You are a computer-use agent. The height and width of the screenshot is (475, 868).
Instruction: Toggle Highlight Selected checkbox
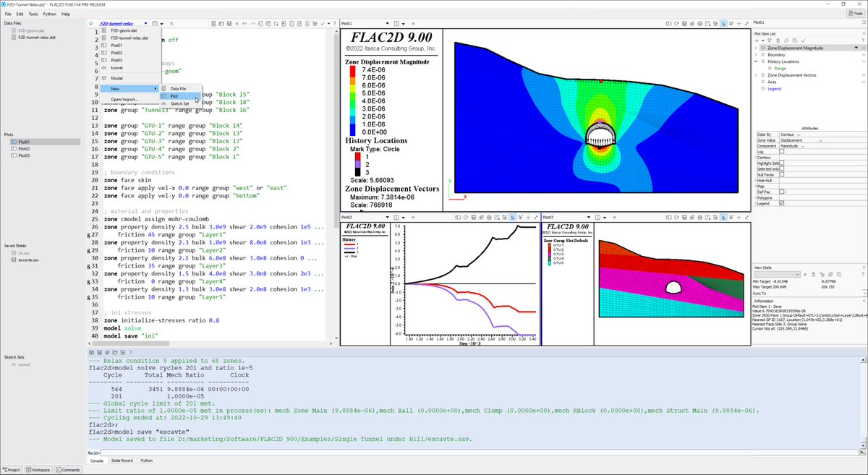click(782, 163)
